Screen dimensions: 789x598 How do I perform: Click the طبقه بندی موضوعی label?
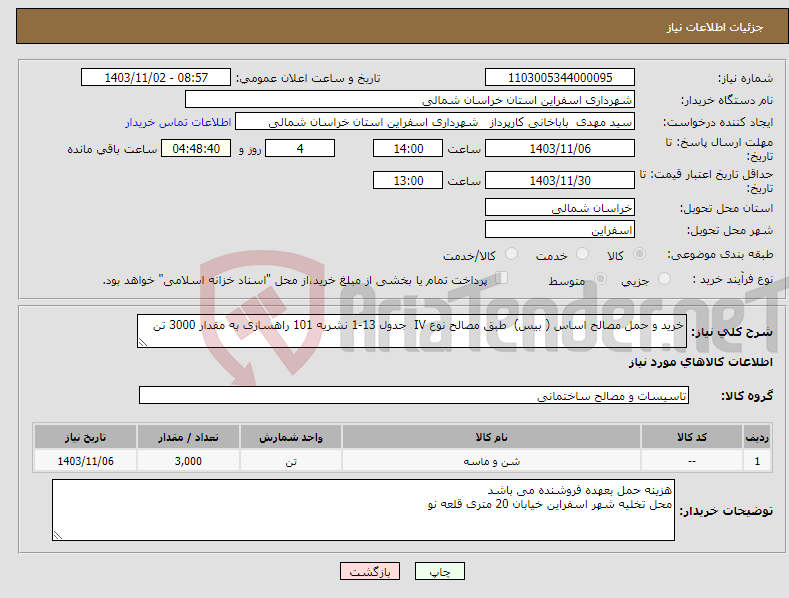coord(720,255)
